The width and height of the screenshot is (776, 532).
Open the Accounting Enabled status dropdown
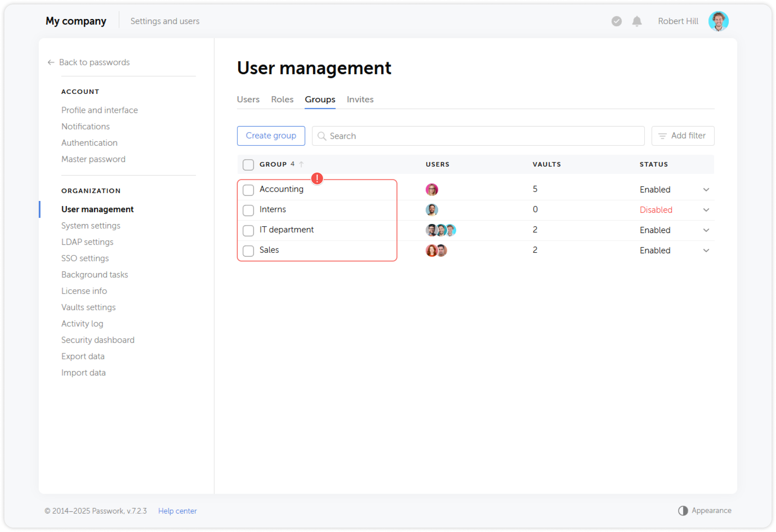coord(706,190)
